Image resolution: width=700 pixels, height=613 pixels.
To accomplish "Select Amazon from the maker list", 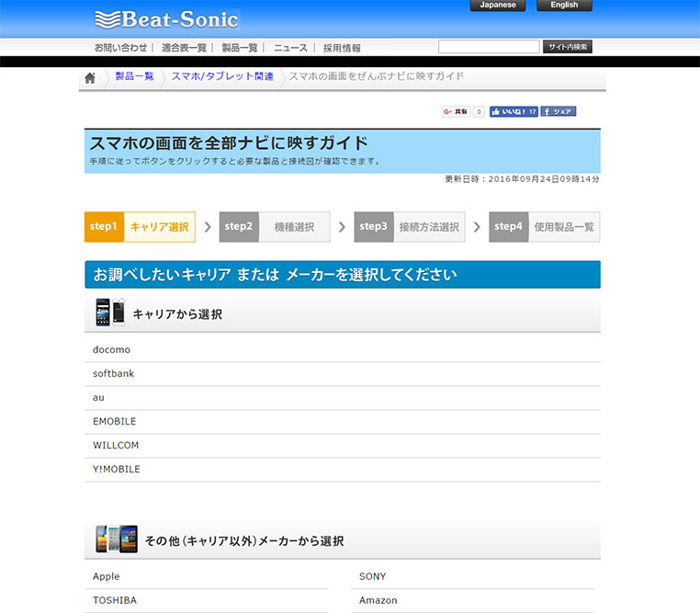I will click(473, 601).
